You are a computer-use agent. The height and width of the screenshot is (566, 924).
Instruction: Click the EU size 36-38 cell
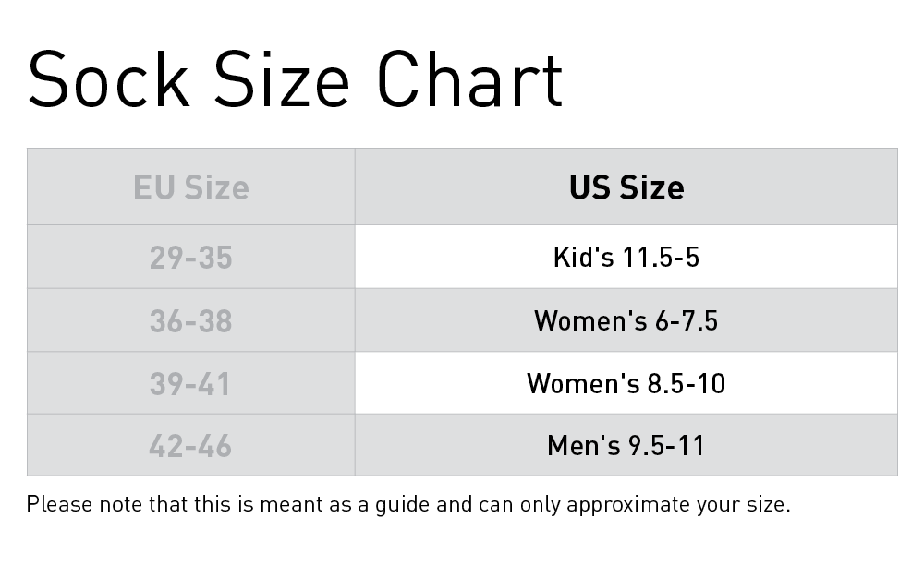(x=191, y=320)
